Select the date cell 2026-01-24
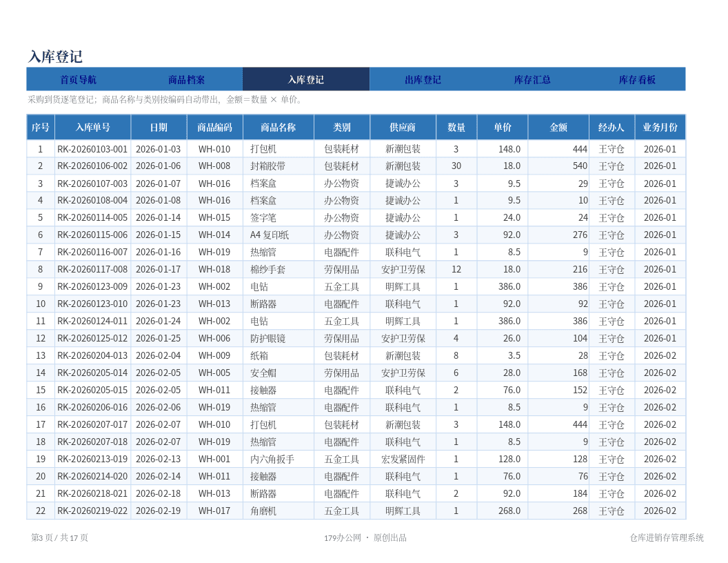 [159, 321]
